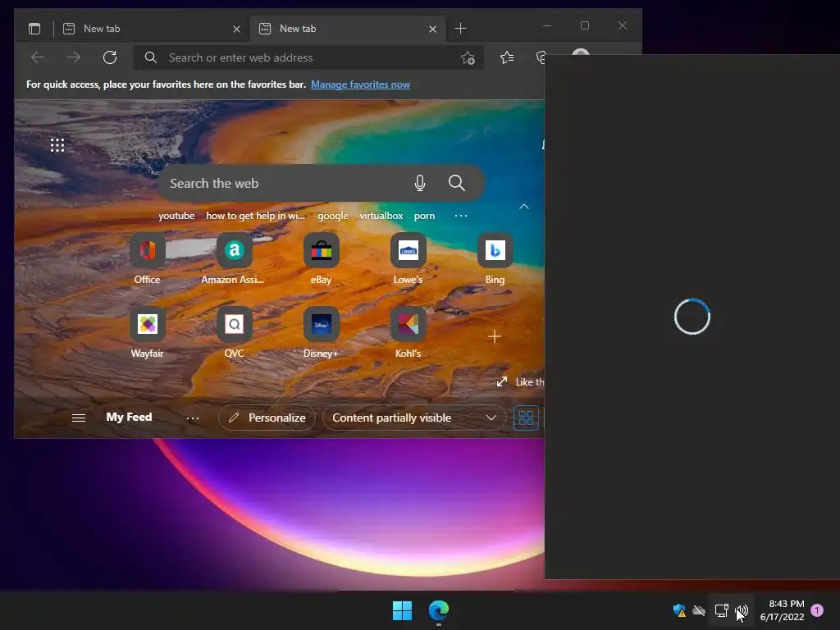Show more recent searches ellipsis
The width and height of the screenshot is (840, 630).
click(x=461, y=216)
